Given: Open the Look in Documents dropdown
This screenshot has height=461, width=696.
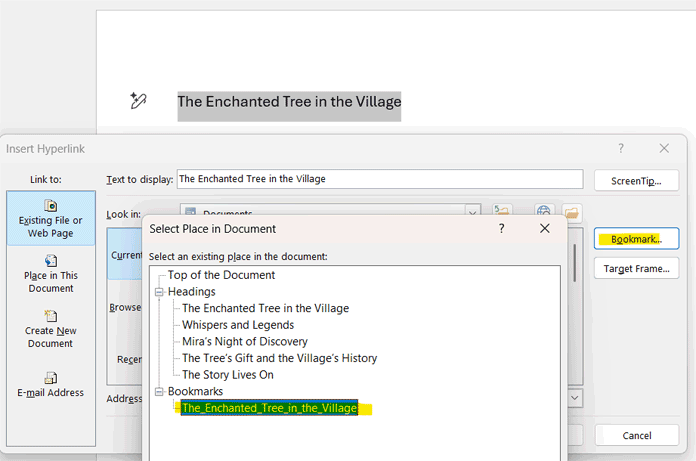Looking at the screenshot, I should 472,212.
